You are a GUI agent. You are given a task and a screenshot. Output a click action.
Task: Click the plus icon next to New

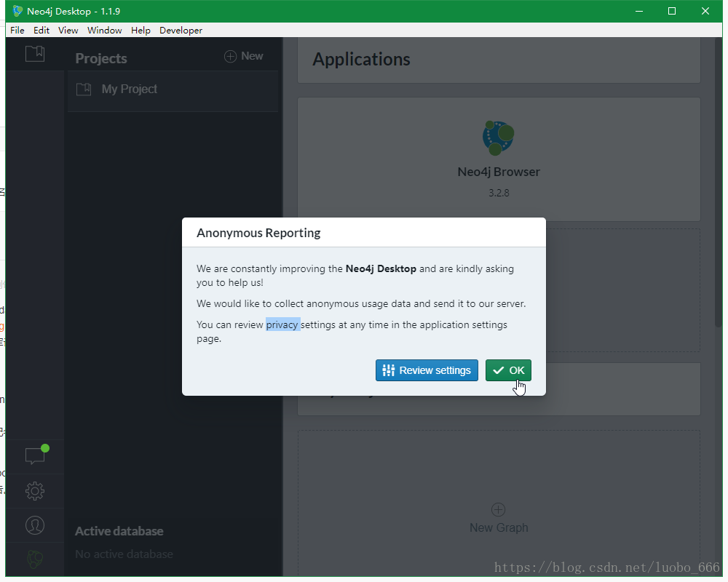pos(230,56)
